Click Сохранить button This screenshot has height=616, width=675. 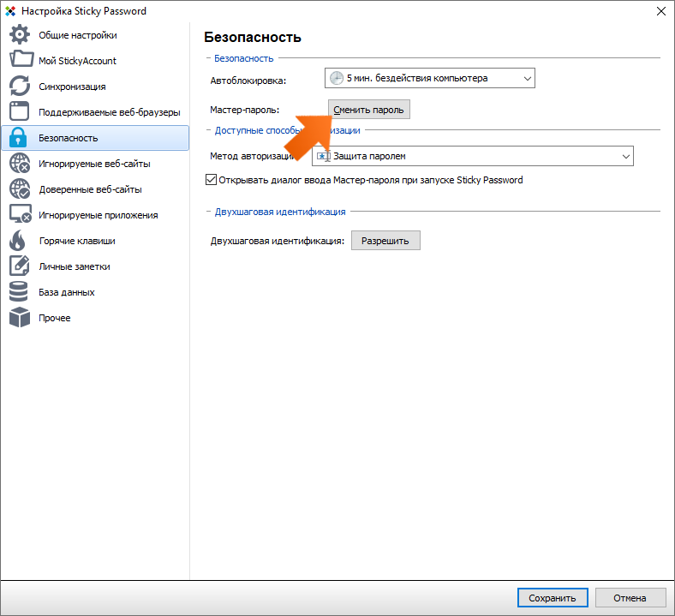pos(553,598)
